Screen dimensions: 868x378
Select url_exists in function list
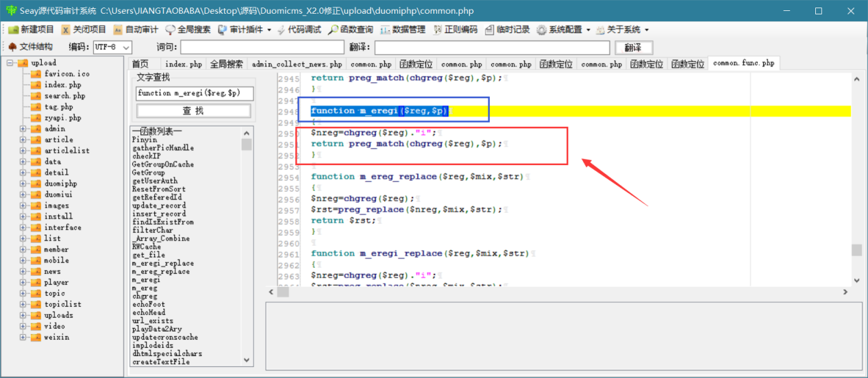[x=153, y=320]
